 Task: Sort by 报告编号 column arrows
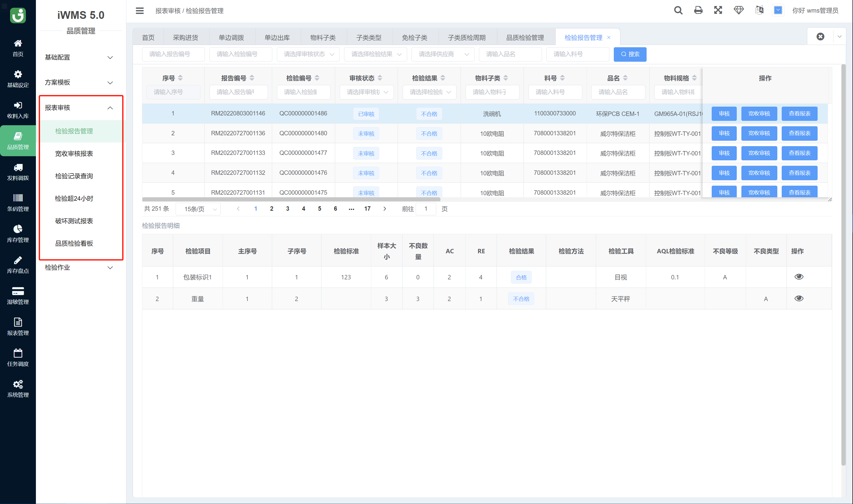[252, 78]
